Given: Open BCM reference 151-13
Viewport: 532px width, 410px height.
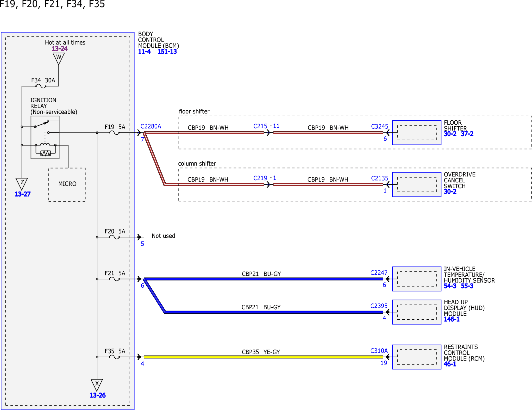Looking at the screenshot, I should 167,52.
